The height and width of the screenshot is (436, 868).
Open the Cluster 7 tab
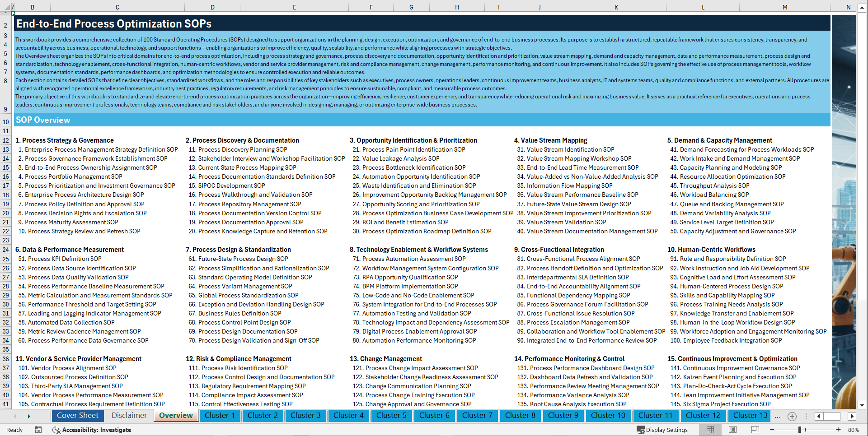[x=477, y=416]
